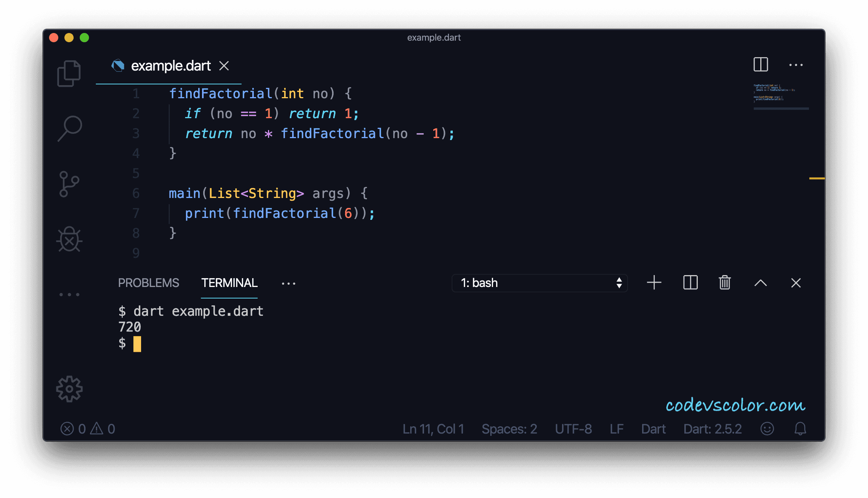This screenshot has height=498, width=868.
Task: Click 'List' type on line 6
Action: point(224,193)
